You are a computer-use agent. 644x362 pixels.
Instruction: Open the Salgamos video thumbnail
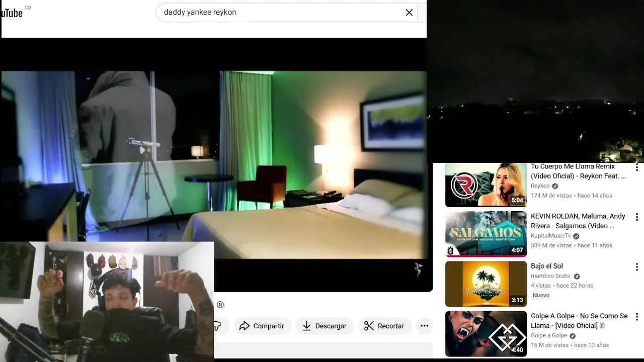click(x=486, y=234)
